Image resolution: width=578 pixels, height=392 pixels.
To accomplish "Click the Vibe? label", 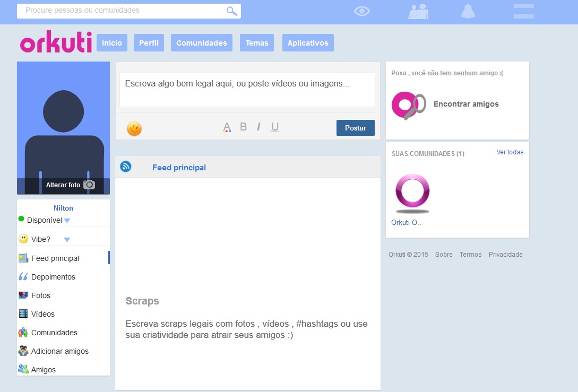I will 40,239.
